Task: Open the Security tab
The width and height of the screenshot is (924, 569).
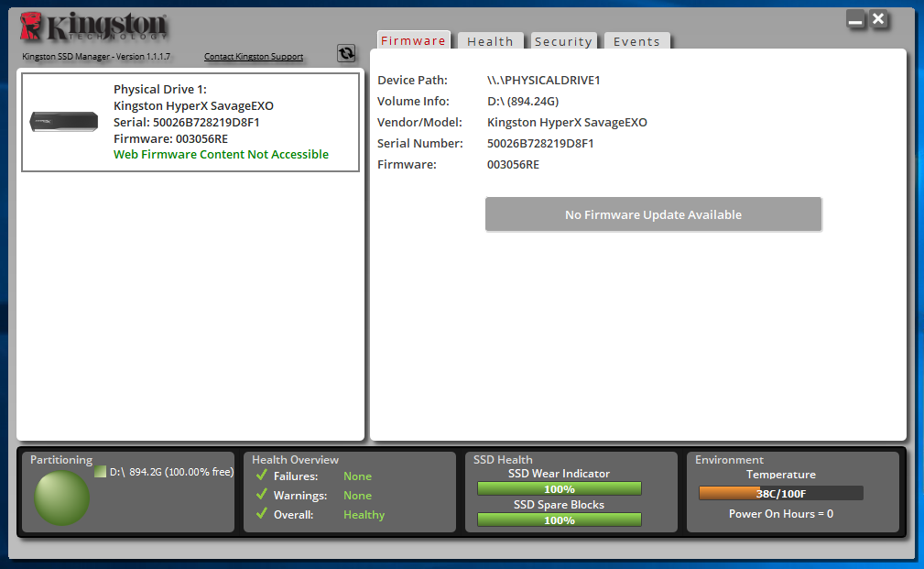Action: (563, 40)
